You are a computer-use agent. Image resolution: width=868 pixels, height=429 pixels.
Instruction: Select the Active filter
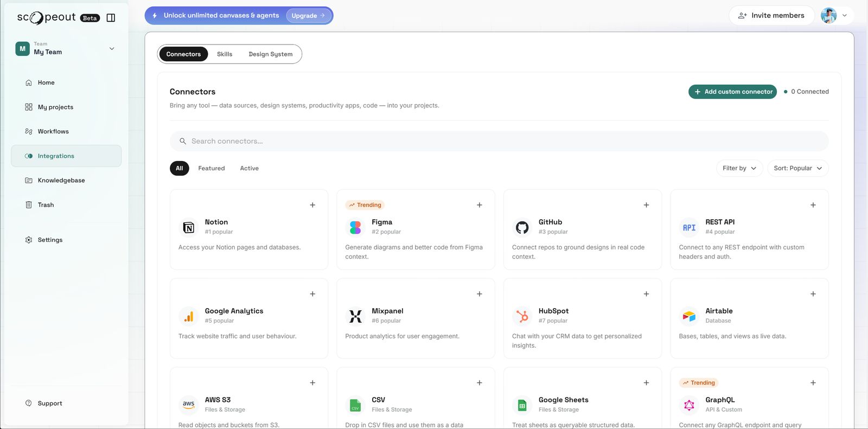coord(250,168)
